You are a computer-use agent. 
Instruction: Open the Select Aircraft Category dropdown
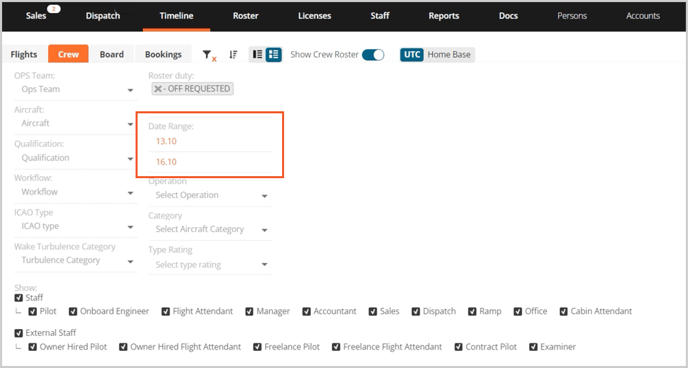click(x=211, y=229)
